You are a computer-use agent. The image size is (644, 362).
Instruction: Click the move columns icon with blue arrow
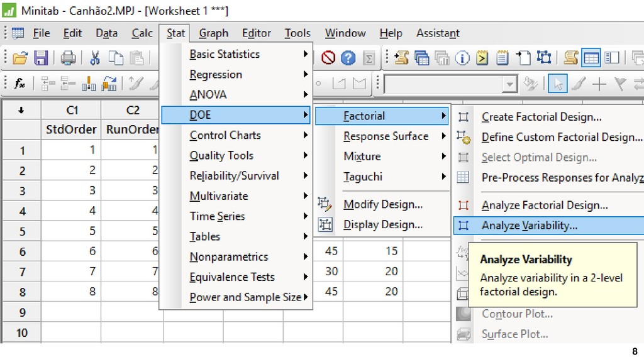(109, 84)
